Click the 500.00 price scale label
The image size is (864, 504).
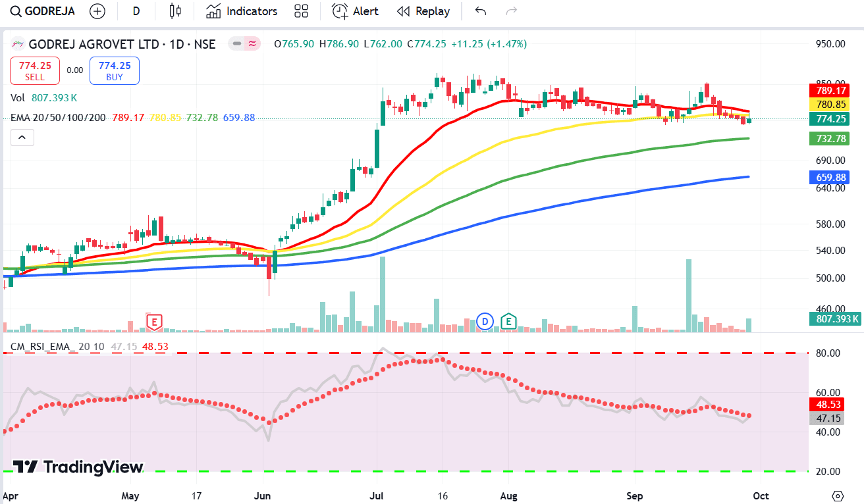[830, 278]
